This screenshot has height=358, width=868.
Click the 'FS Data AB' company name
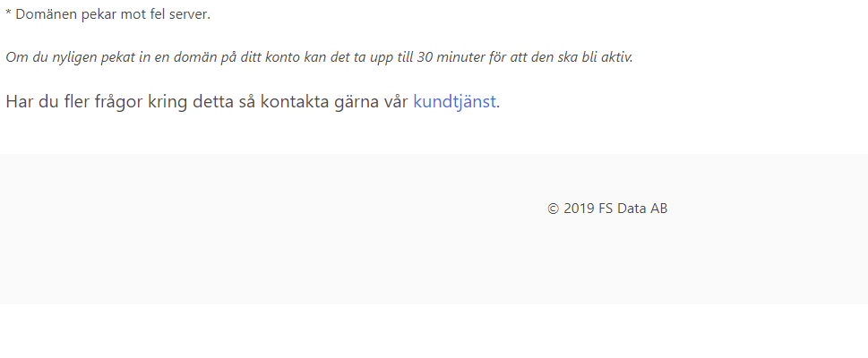pyautogui.click(x=633, y=209)
